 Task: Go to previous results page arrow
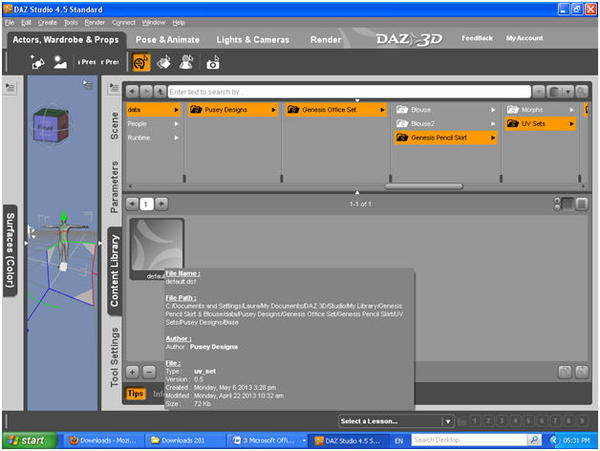(x=132, y=204)
